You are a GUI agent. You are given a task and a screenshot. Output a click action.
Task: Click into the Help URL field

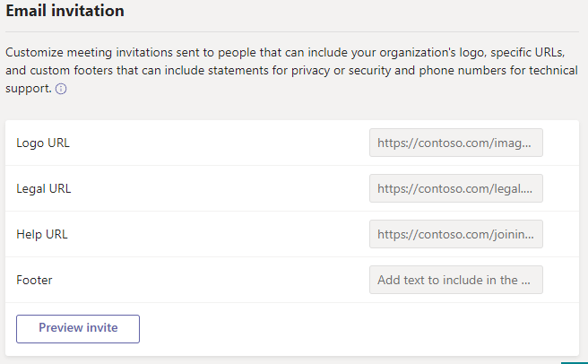click(x=456, y=234)
